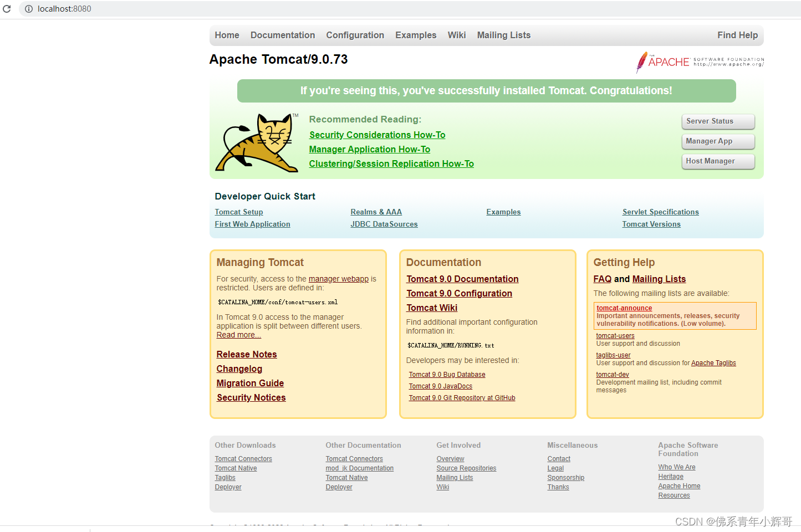Screen dimensions: 801x532
Task: Open Tomcat 9.0 Configuration link
Action: pos(459,293)
